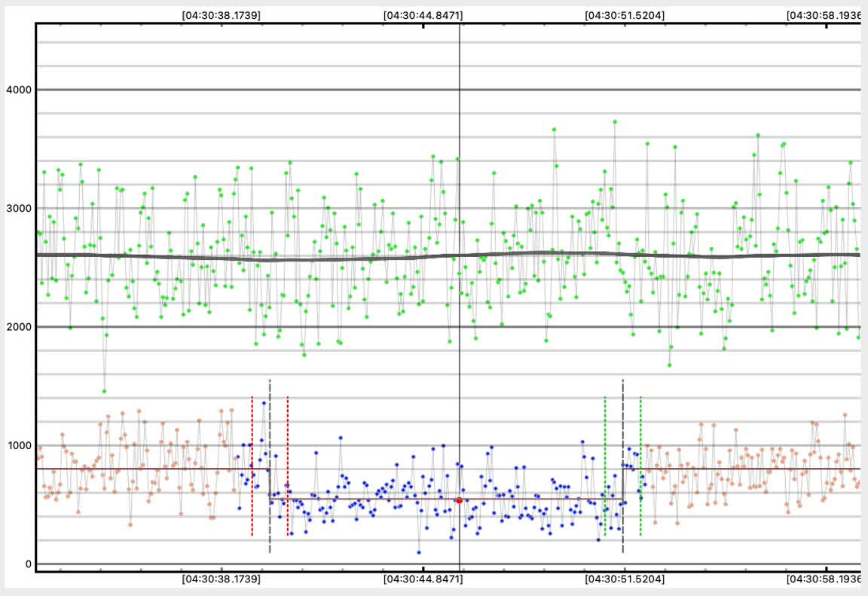Click the red data point on the cursor line

click(x=459, y=500)
